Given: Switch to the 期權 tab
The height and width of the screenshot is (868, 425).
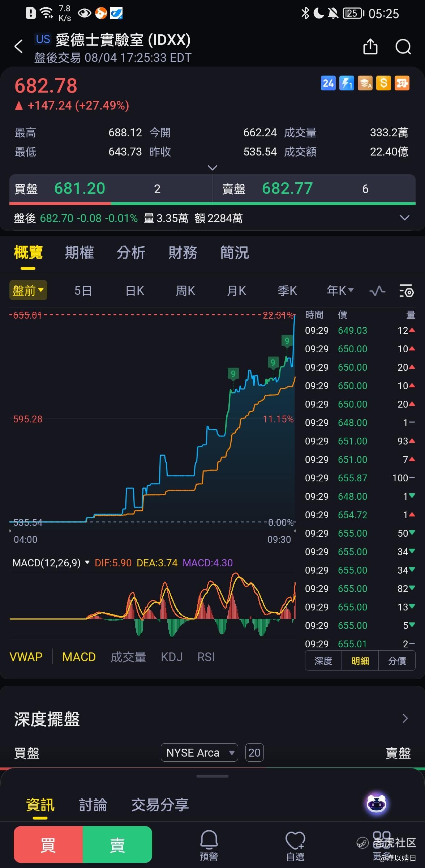Looking at the screenshot, I should tap(80, 252).
